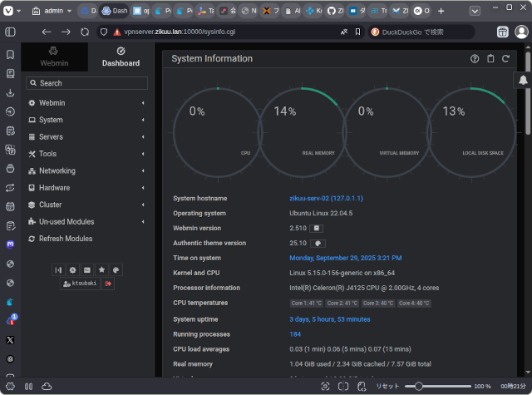Screen dimensions: 532x395
Task: Switch to the Webmin tab
Action: pyautogui.click(x=54, y=57)
